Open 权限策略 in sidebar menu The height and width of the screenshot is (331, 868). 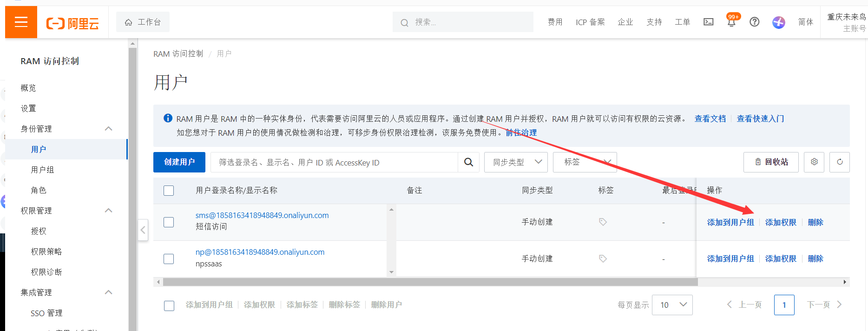click(x=46, y=252)
